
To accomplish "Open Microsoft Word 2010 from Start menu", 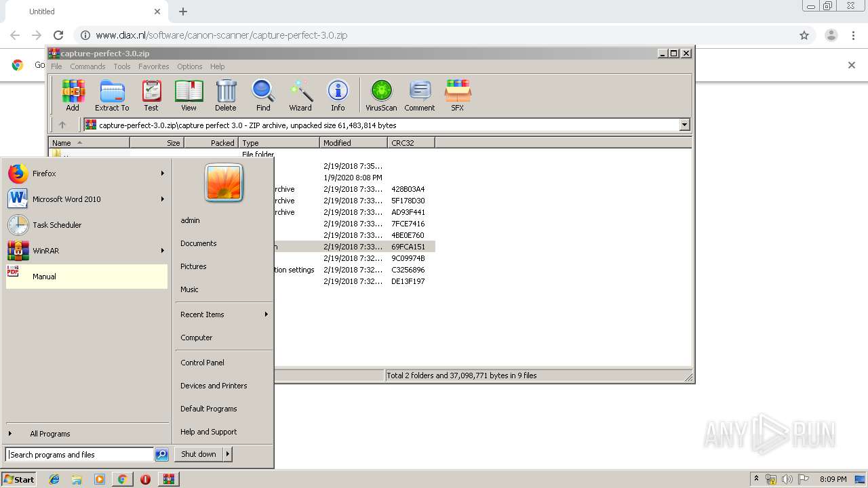I will pos(87,199).
